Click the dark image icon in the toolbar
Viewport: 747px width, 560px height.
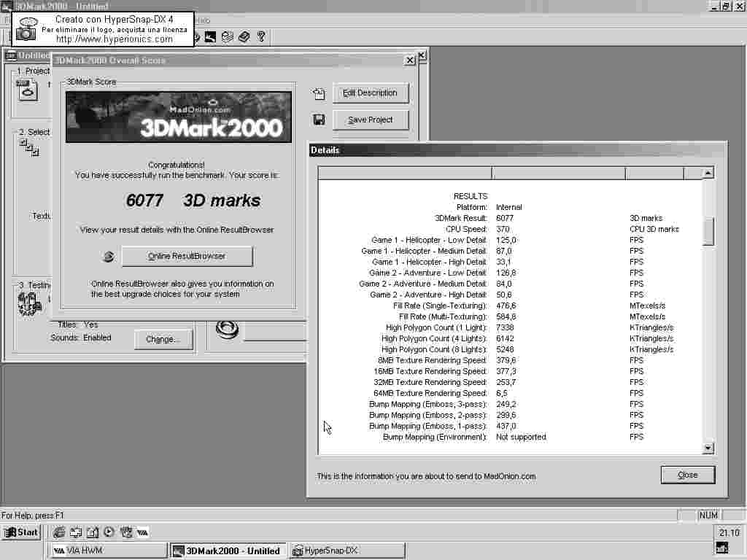[x=210, y=36]
